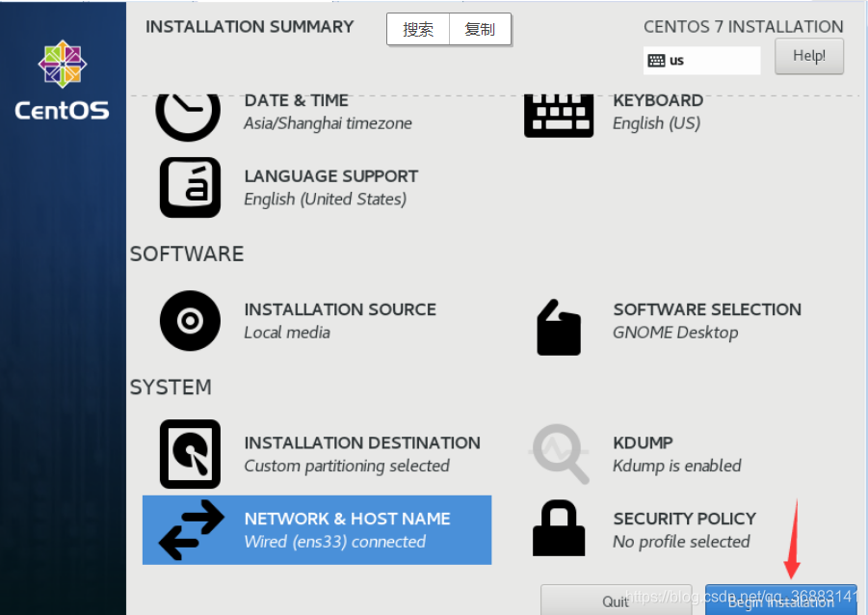This screenshot has height=615, width=868.
Task: Click the keyboard indicator icon beside 'us'
Action: coord(656,61)
